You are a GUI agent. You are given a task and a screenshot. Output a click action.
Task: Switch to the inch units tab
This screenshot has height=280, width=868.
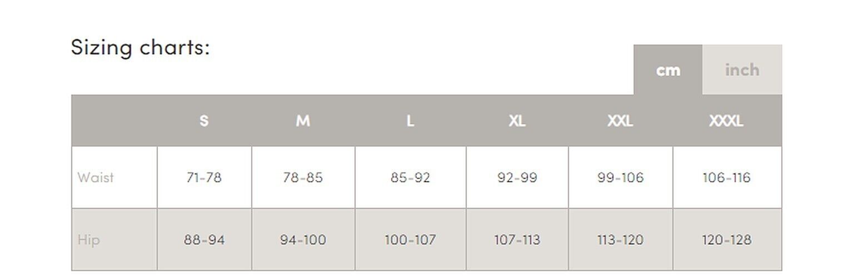pyautogui.click(x=741, y=70)
